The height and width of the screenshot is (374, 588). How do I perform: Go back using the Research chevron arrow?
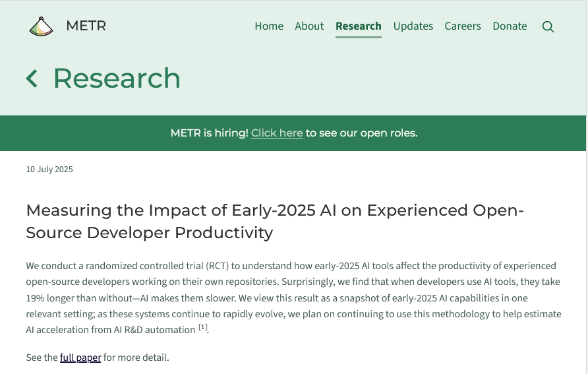click(32, 78)
